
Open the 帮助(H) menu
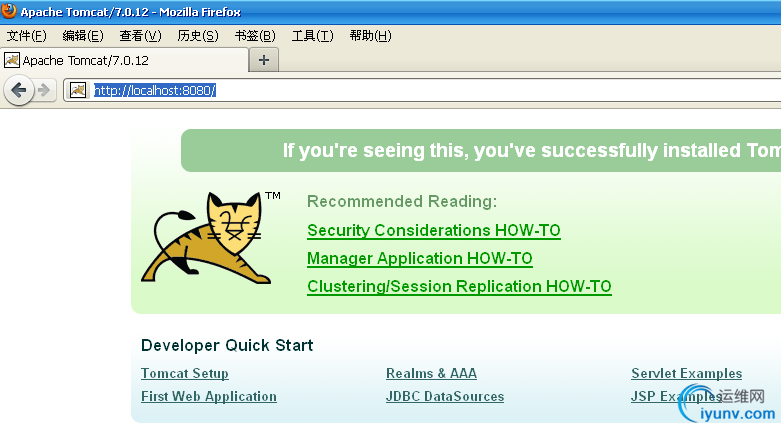click(371, 36)
